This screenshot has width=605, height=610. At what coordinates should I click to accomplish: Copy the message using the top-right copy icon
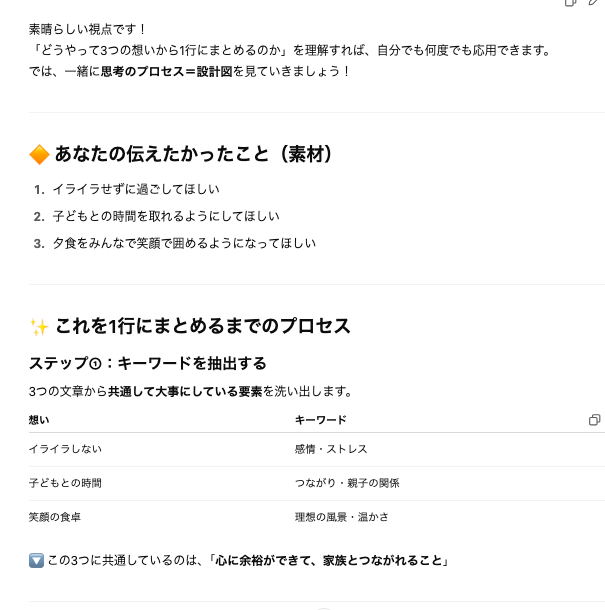(x=570, y=2)
